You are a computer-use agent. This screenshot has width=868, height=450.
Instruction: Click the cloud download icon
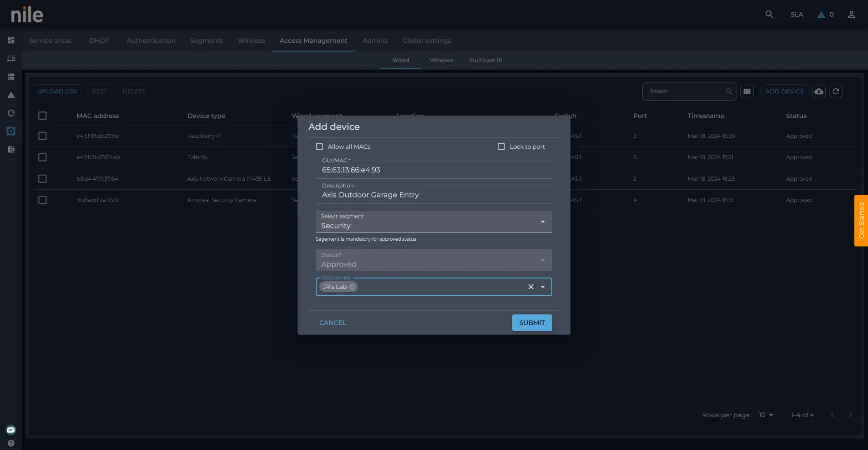click(819, 91)
